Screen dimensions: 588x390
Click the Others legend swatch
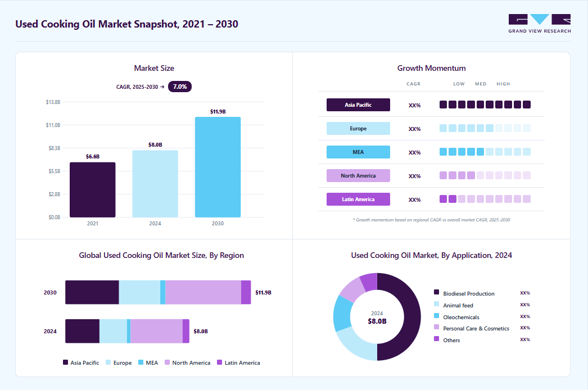436,339
